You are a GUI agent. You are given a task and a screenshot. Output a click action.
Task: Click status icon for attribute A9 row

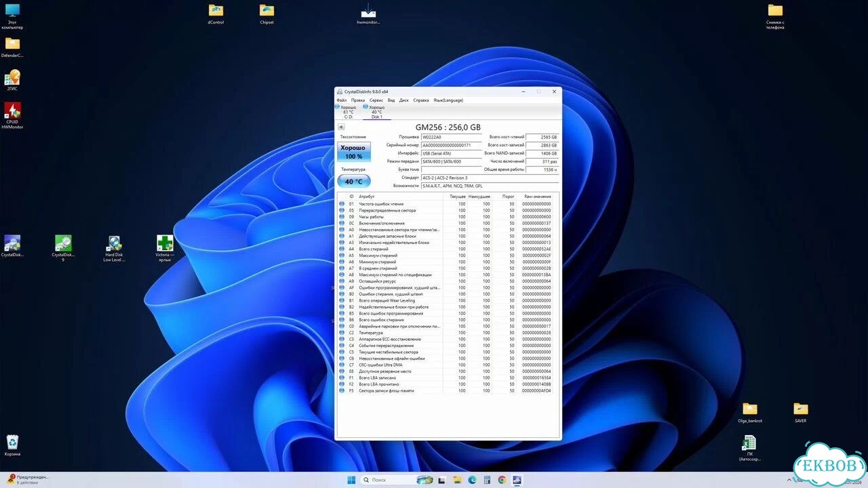[342, 281]
